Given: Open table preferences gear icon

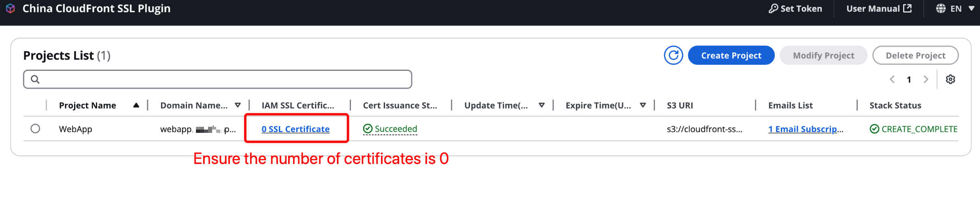Looking at the screenshot, I should click(950, 79).
